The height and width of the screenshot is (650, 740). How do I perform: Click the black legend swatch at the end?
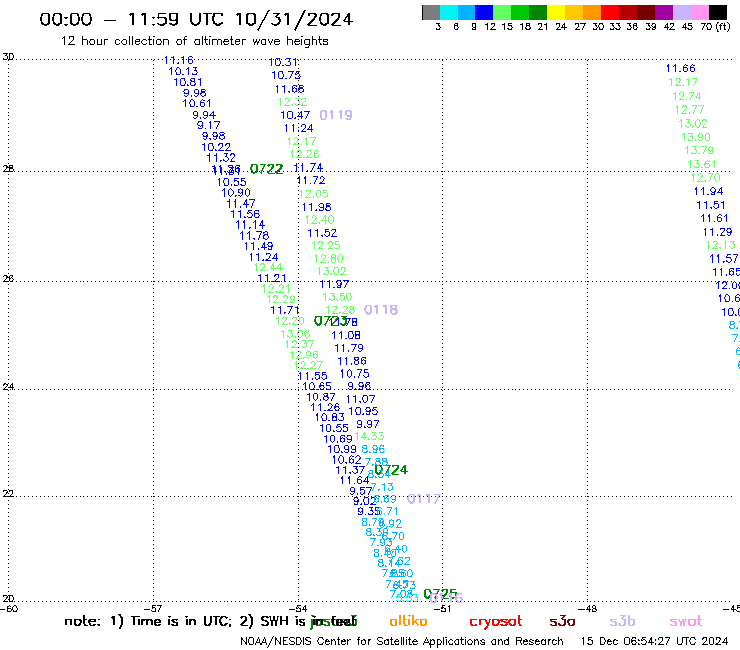[x=717, y=13]
